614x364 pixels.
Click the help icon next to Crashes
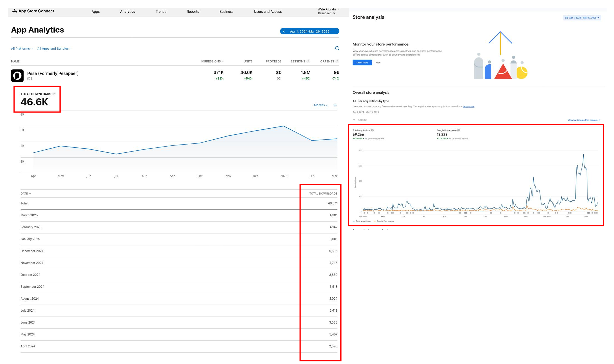tap(337, 61)
